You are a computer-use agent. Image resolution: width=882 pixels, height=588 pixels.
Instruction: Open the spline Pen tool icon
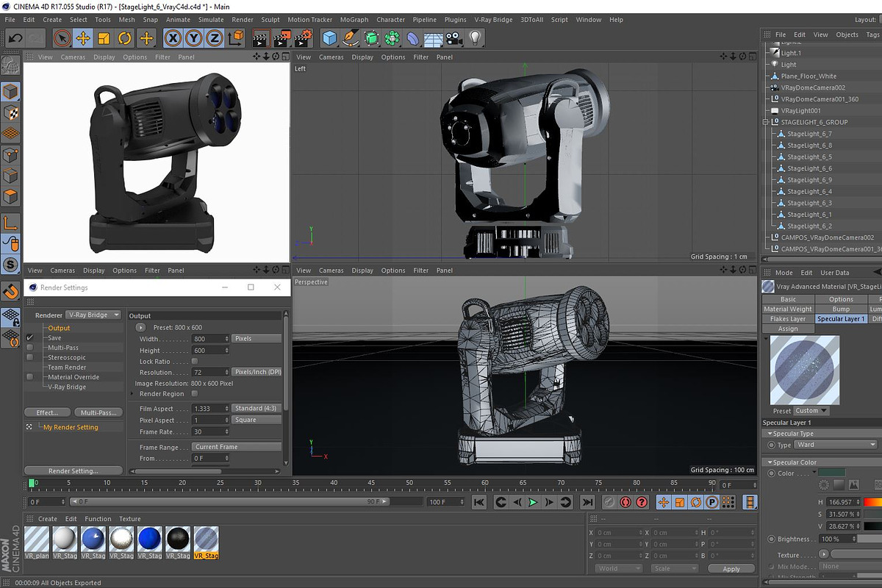click(x=351, y=38)
